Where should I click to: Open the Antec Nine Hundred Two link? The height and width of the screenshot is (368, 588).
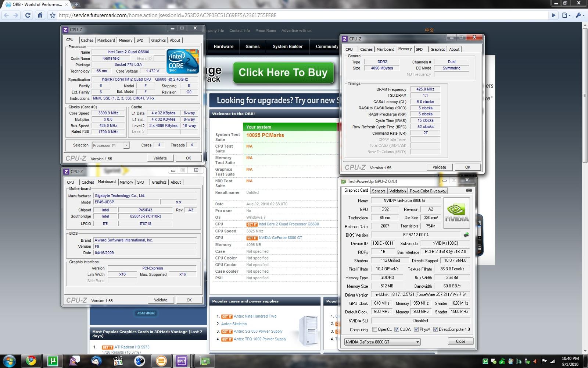click(255, 316)
